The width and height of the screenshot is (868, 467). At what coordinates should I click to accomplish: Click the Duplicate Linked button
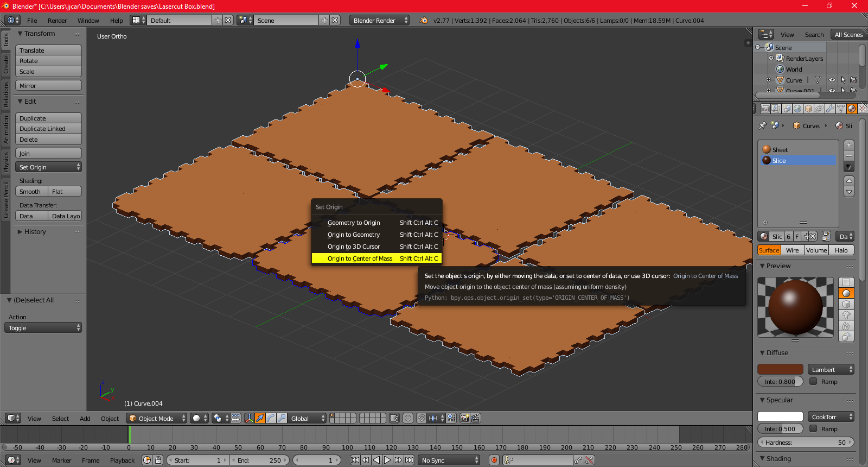pos(48,129)
